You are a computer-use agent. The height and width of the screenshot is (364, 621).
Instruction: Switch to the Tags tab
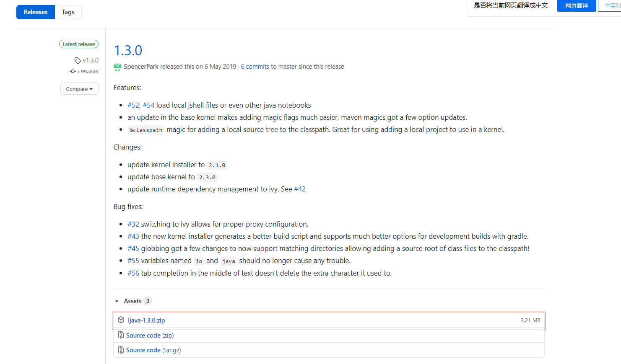pyautogui.click(x=68, y=12)
